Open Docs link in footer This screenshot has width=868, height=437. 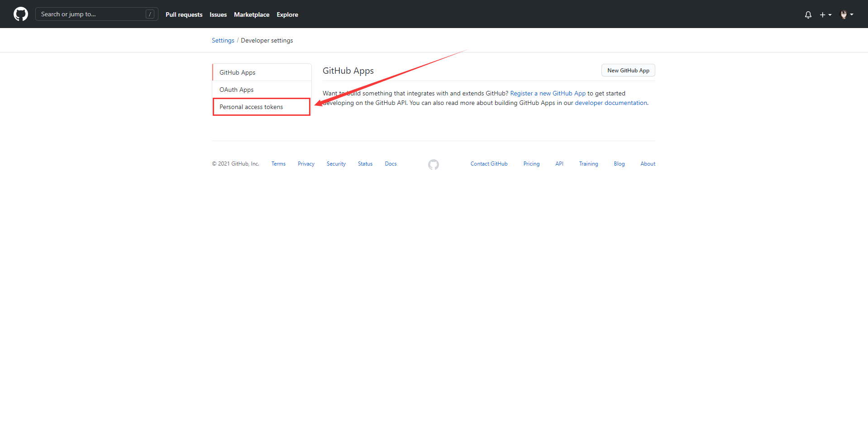click(x=391, y=164)
